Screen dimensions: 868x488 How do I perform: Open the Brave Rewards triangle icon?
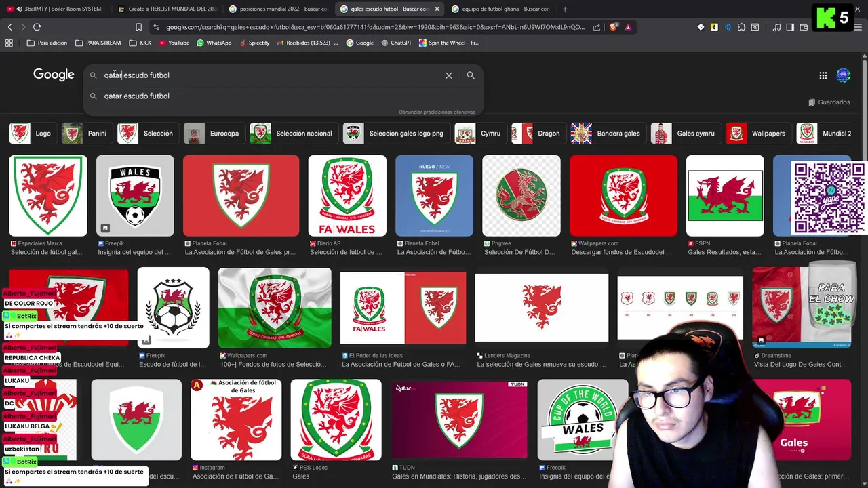pos(628,27)
